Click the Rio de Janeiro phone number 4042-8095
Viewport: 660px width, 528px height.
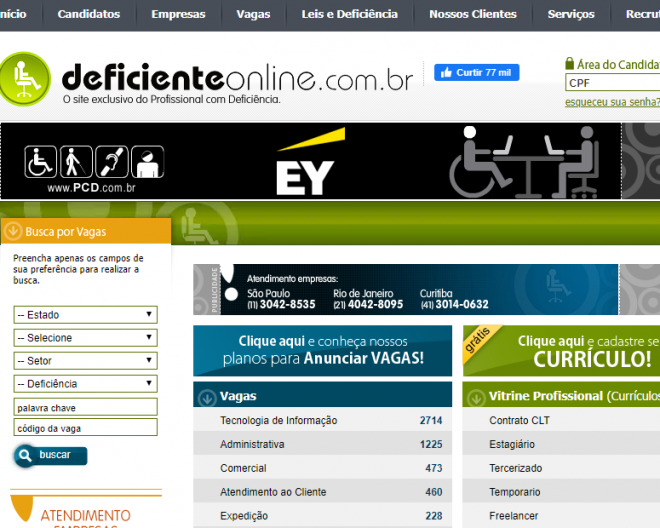tap(368, 304)
